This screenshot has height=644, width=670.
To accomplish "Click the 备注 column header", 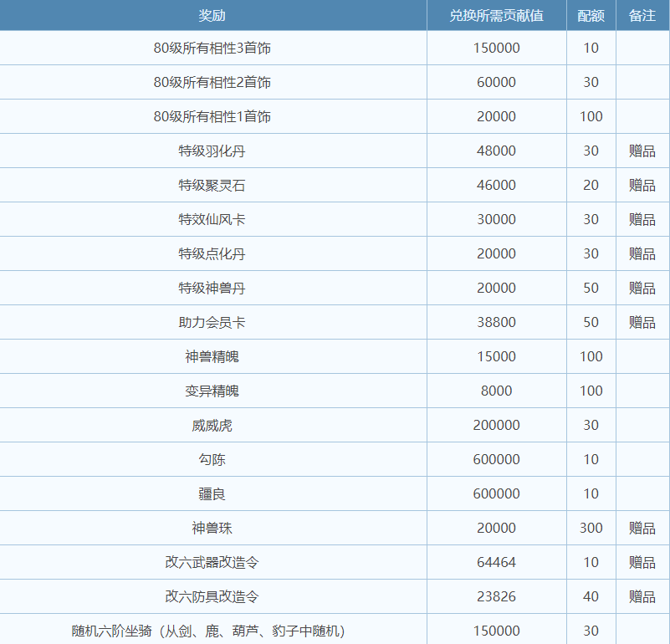I will click(642, 15).
